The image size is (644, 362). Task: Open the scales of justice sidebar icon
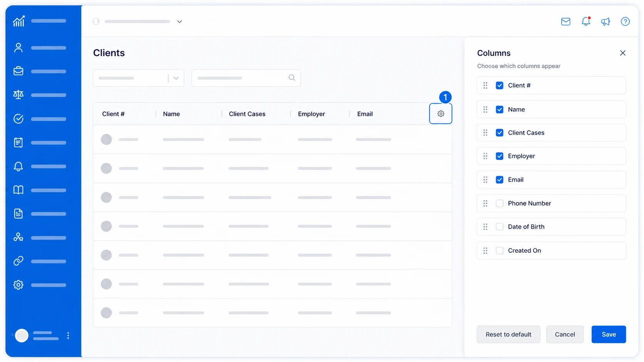(x=18, y=95)
